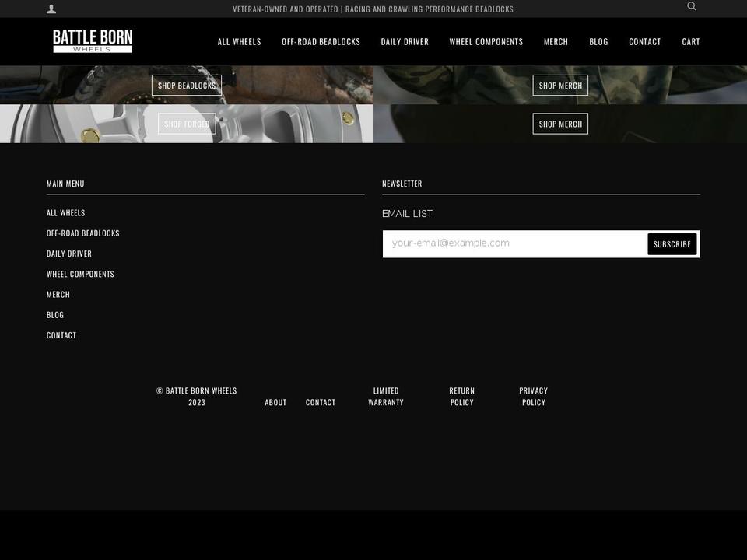Click the Shop Beadlocks button
Screen dimensions: 747x560
coord(187,86)
